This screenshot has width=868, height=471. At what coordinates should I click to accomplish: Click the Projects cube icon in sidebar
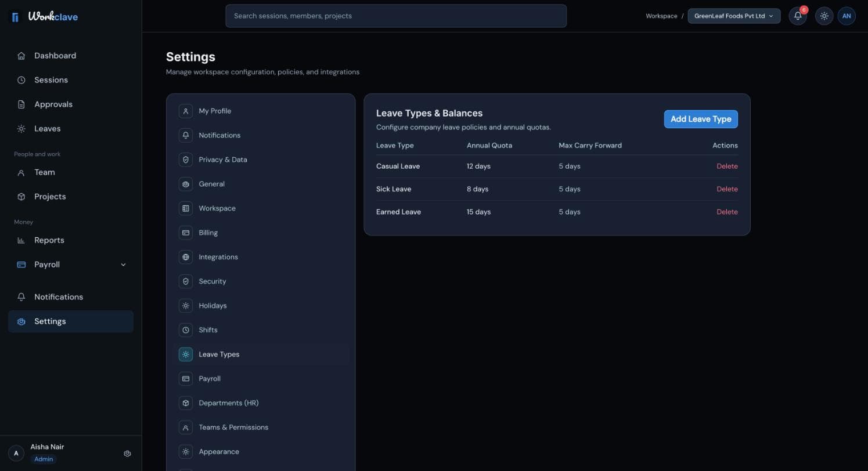(x=21, y=197)
